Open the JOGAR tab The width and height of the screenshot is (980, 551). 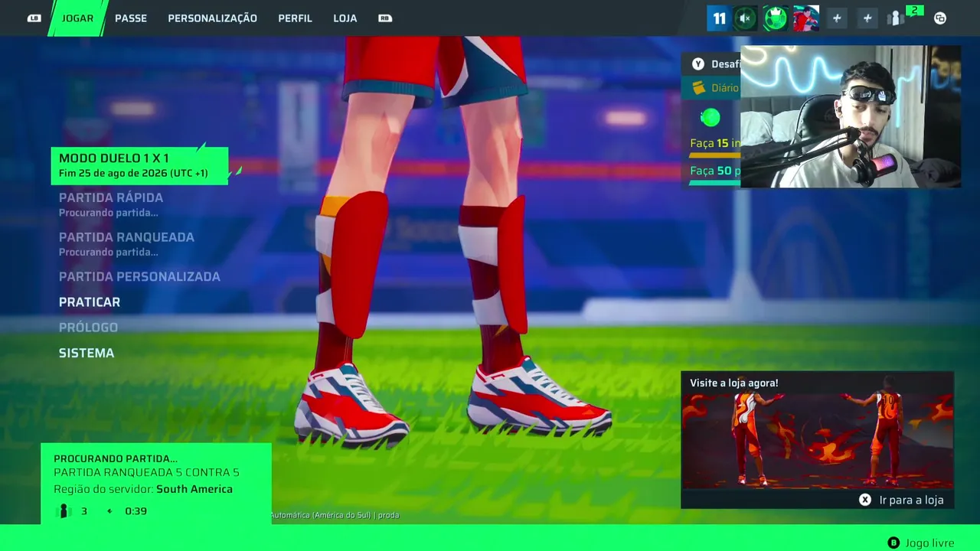tap(77, 18)
